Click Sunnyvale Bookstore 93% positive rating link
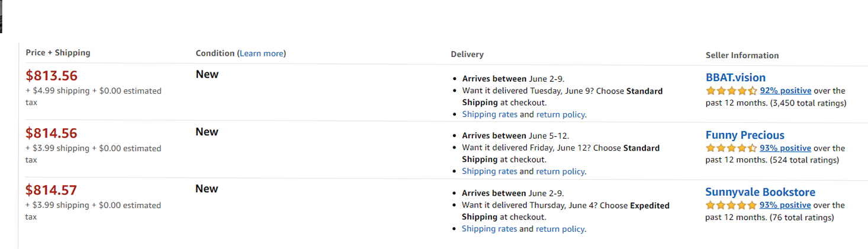The image size is (868, 249). coord(785,205)
